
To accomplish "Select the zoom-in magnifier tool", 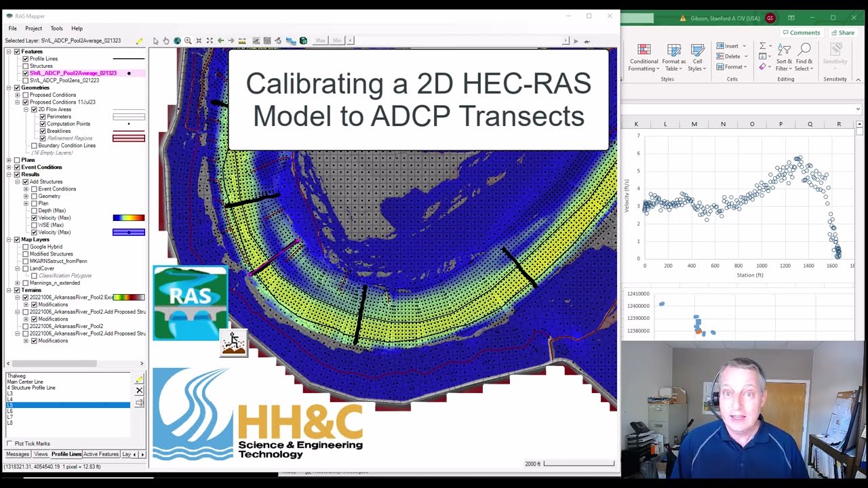I will [x=188, y=41].
